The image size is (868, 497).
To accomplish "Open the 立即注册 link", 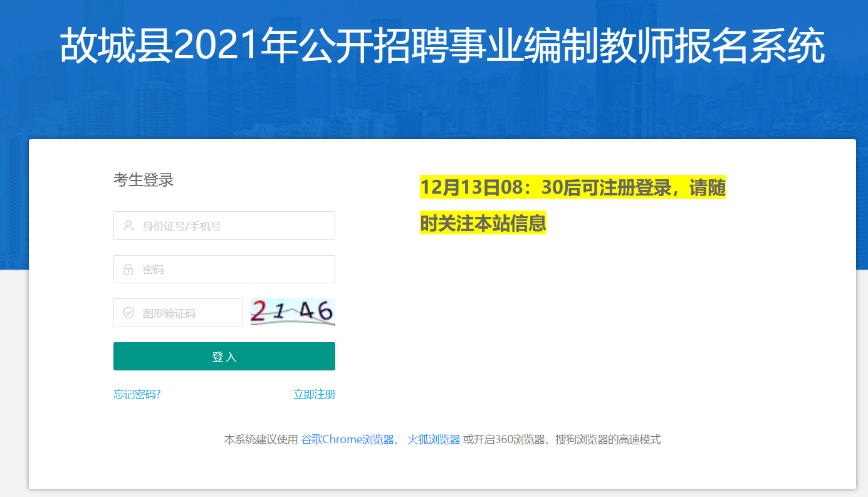I will pos(315,394).
